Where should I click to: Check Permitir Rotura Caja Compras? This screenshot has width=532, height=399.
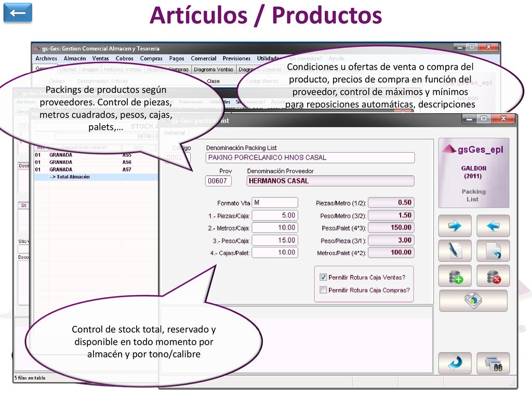click(x=323, y=290)
